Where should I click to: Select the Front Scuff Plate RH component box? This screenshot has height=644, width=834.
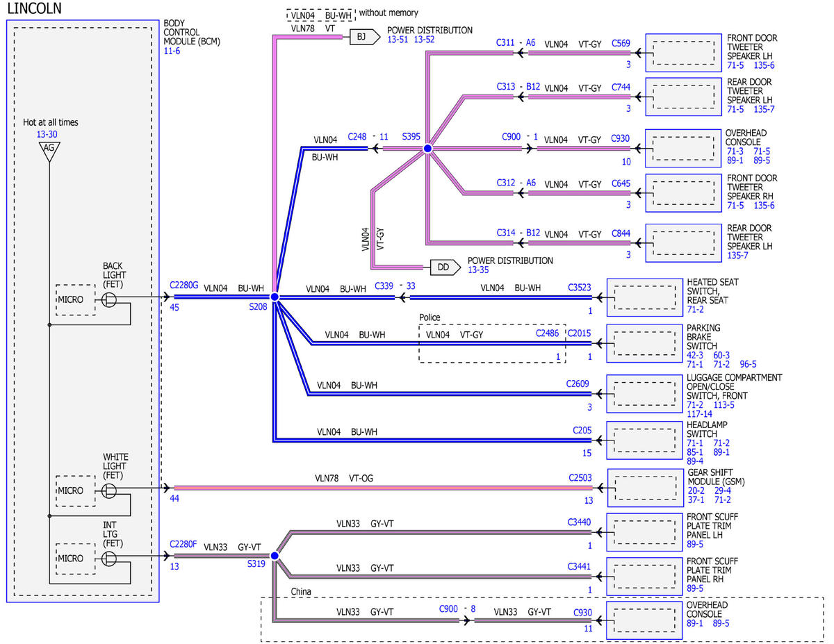click(645, 577)
